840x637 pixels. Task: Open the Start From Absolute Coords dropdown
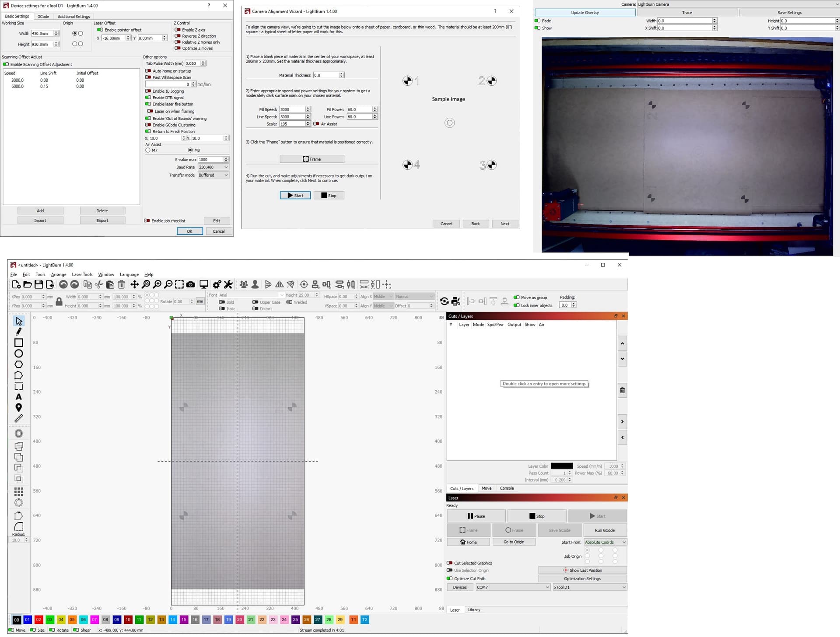pyautogui.click(x=605, y=542)
